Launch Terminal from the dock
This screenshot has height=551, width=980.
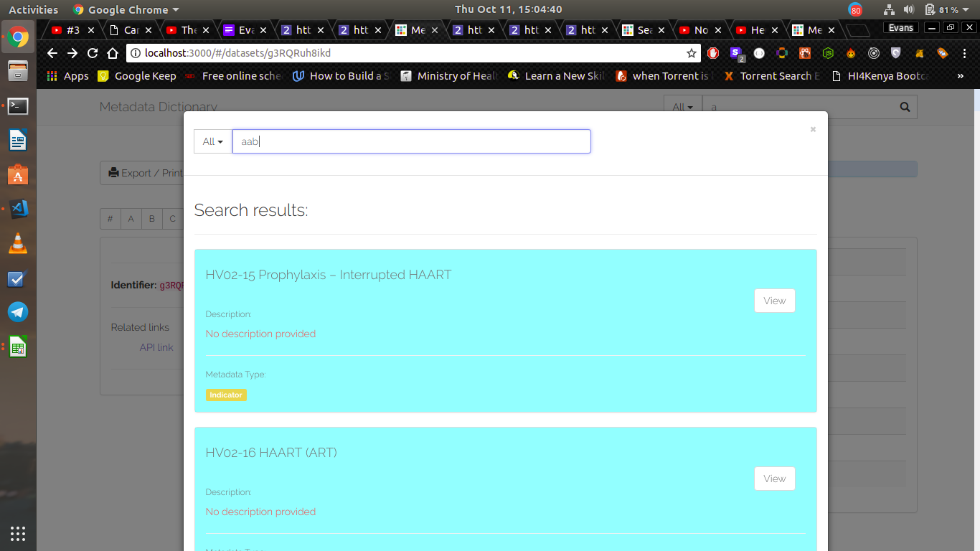coord(18,106)
